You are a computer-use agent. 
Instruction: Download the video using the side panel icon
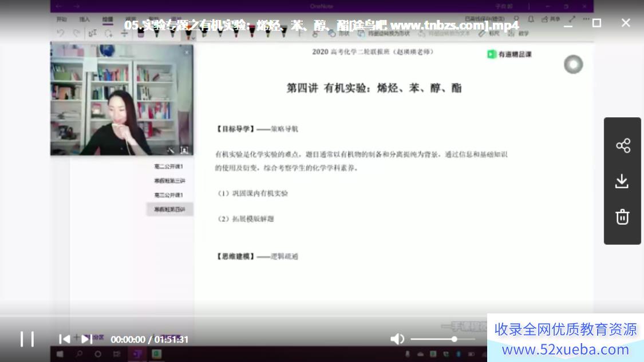pyautogui.click(x=622, y=181)
